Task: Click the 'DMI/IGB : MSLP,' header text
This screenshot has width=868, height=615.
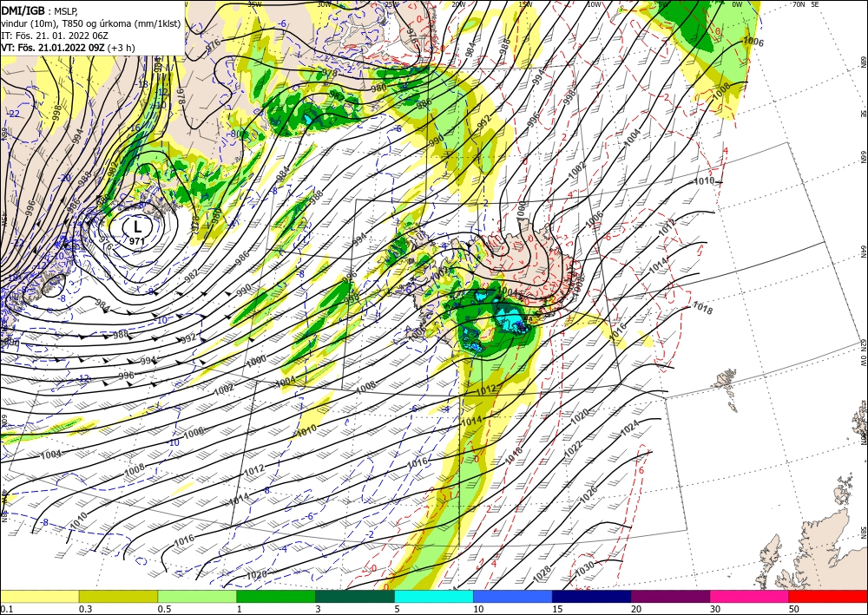Action: click(37, 10)
